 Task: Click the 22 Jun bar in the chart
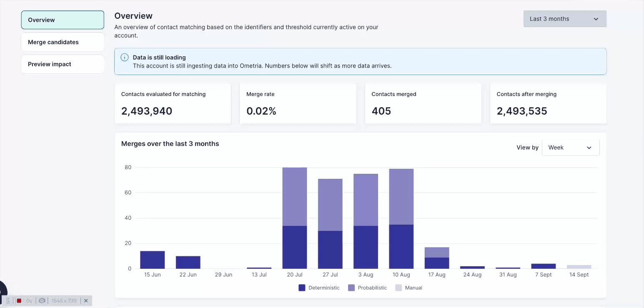tap(188, 262)
